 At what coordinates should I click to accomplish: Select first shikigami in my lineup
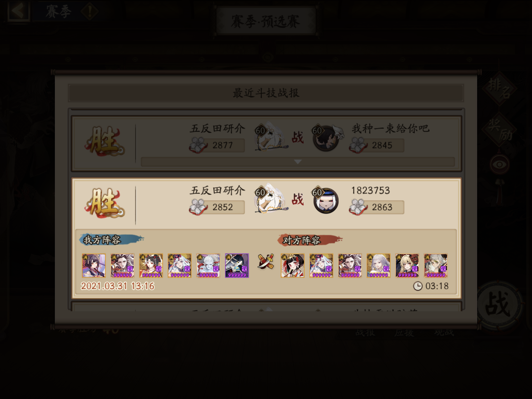[94, 265]
